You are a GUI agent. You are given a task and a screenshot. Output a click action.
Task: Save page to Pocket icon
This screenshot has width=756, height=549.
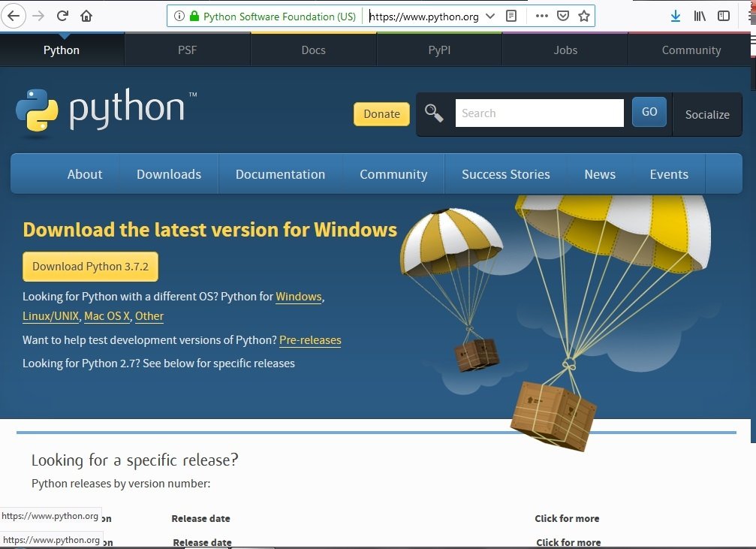(562, 16)
